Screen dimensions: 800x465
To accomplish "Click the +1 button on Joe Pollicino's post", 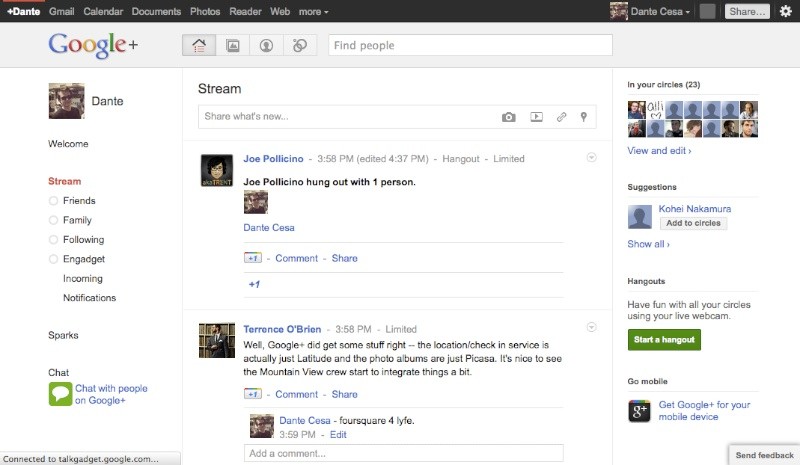I will [253, 258].
